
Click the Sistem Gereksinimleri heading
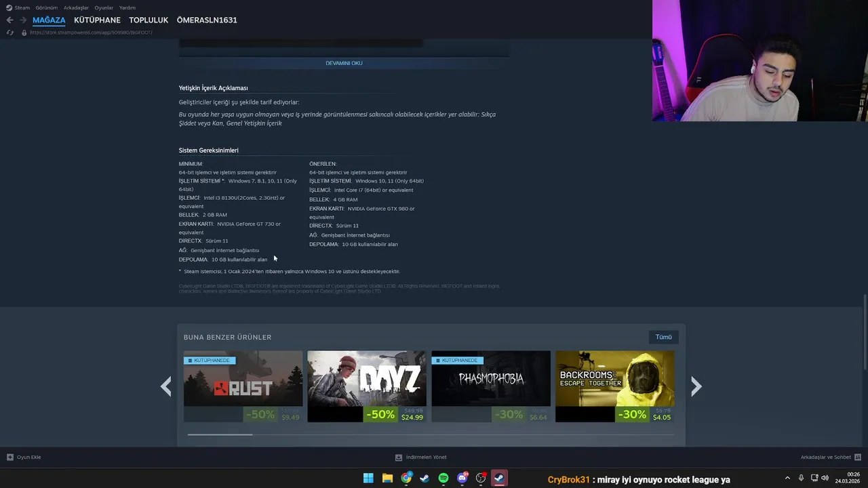pyautogui.click(x=209, y=150)
